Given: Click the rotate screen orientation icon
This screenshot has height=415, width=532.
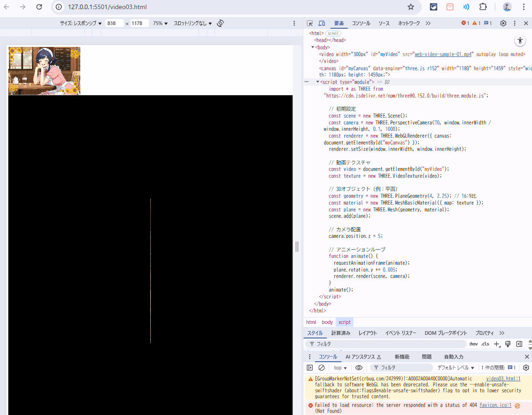Looking at the screenshot, I should pyautogui.click(x=220, y=23).
